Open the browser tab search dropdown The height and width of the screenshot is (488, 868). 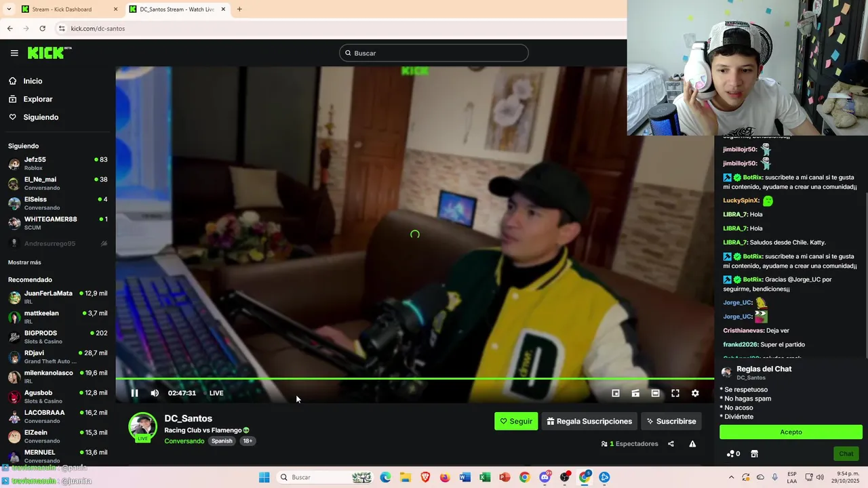tap(9, 9)
